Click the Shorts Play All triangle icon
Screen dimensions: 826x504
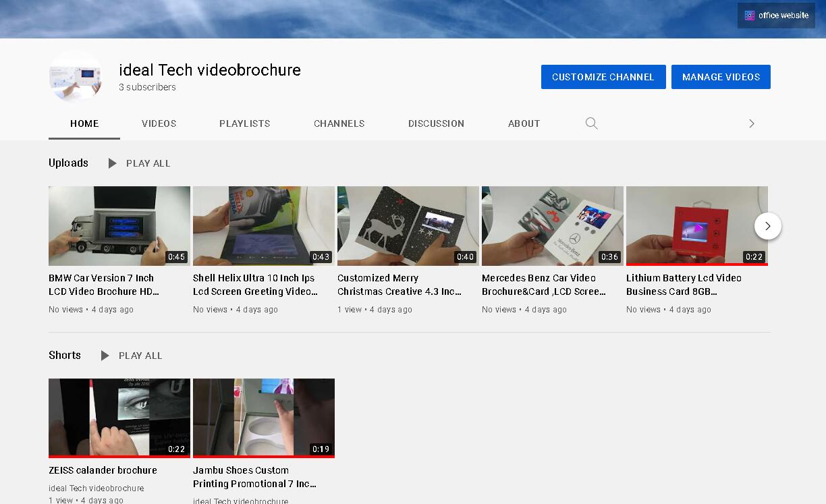[x=105, y=356]
